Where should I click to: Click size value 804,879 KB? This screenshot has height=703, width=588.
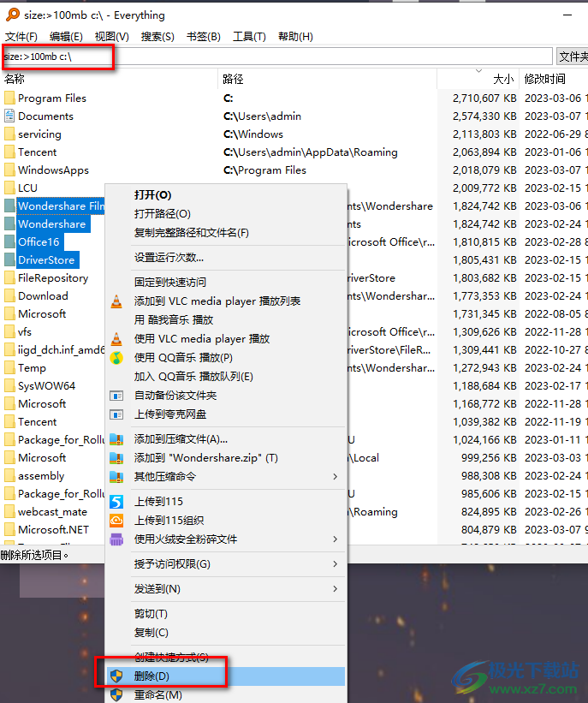[489, 529]
